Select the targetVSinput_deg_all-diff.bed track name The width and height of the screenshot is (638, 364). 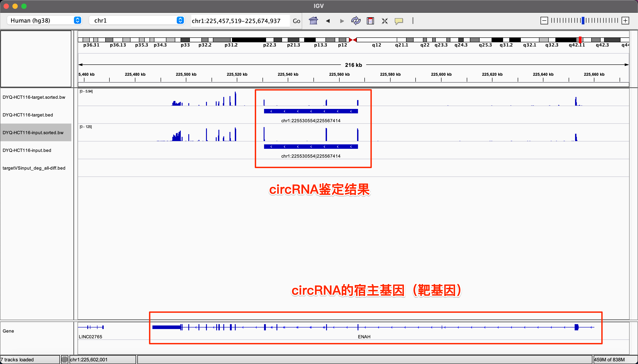(34, 168)
